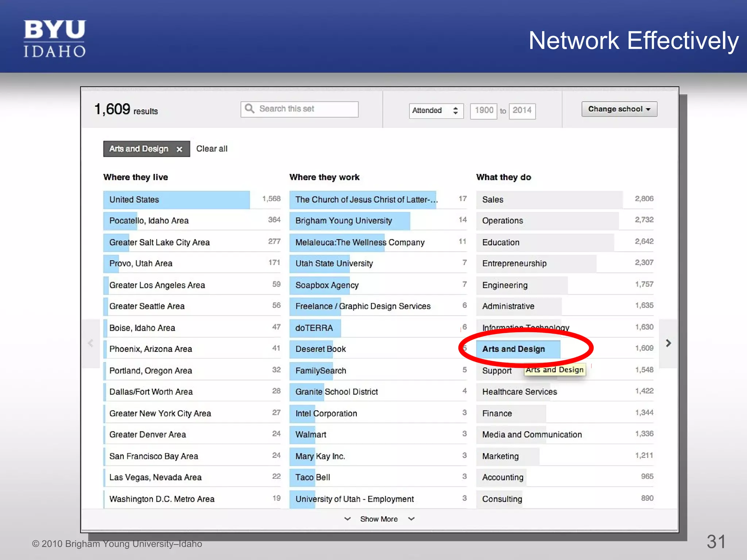
Task: Click the left arrow carousel chevron
Action: 91,343
